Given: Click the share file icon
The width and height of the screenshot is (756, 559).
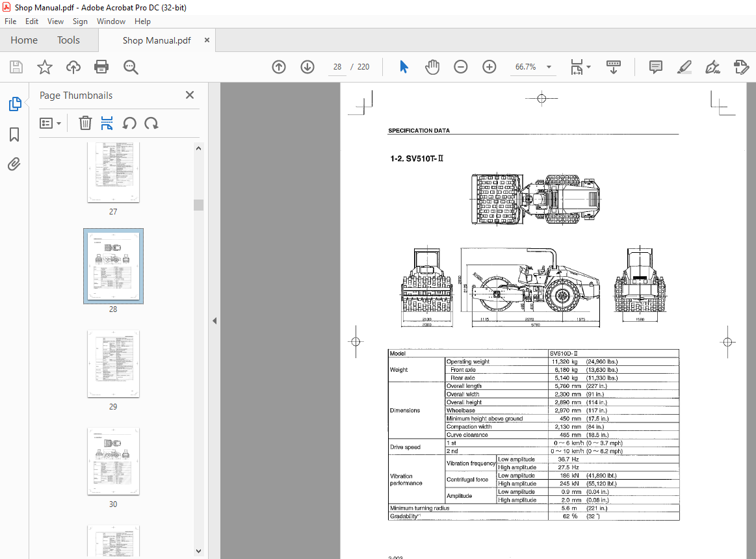Looking at the screenshot, I should (x=741, y=67).
